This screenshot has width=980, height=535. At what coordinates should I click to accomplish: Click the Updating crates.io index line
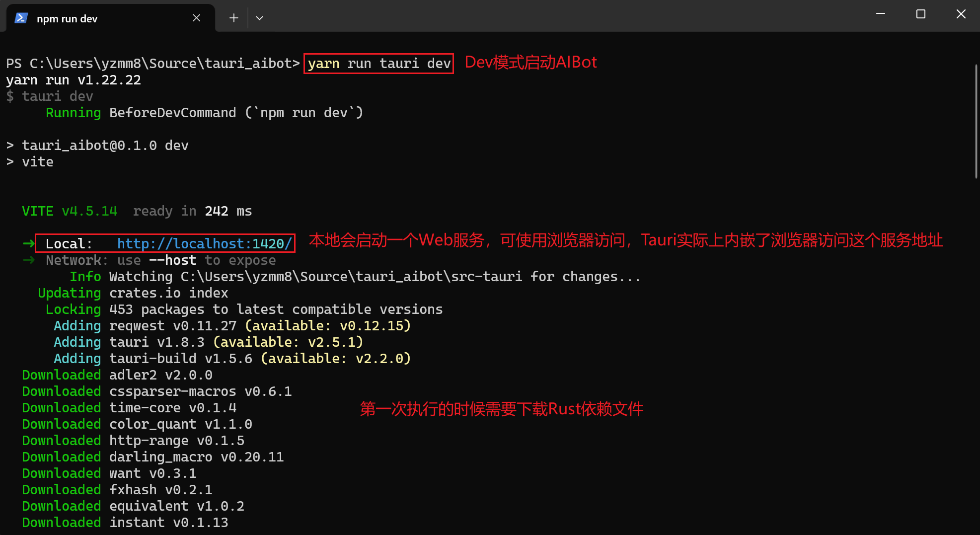133,293
